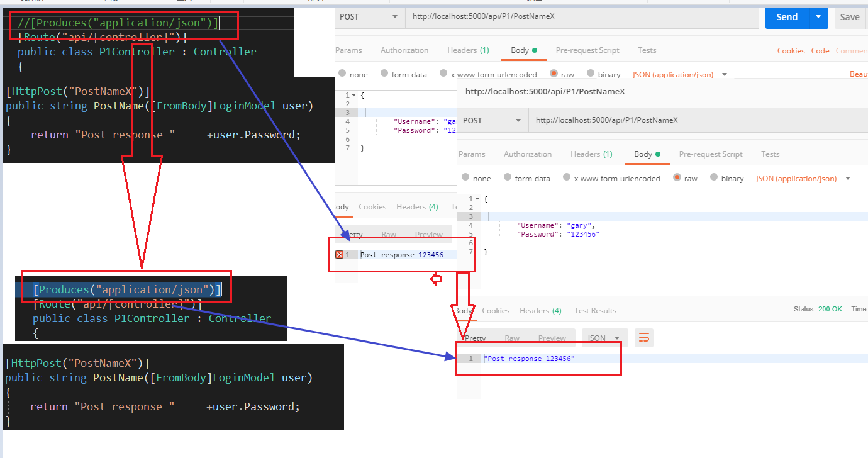Switch the response view to Raw

coord(511,338)
